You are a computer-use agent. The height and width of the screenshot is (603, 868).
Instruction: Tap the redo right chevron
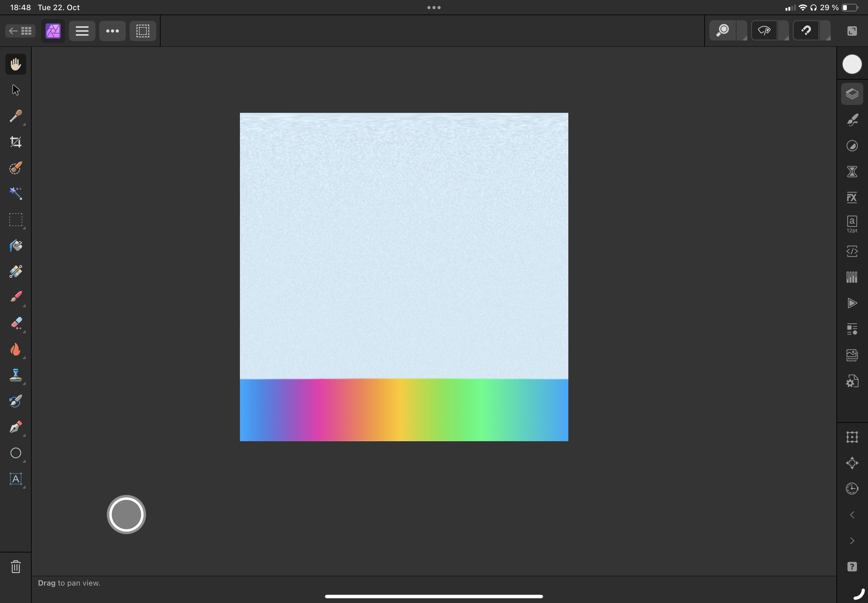click(x=852, y=541)
